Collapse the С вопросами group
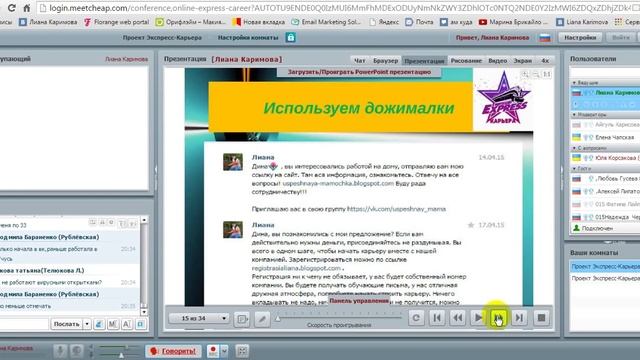 click(575, 148)
